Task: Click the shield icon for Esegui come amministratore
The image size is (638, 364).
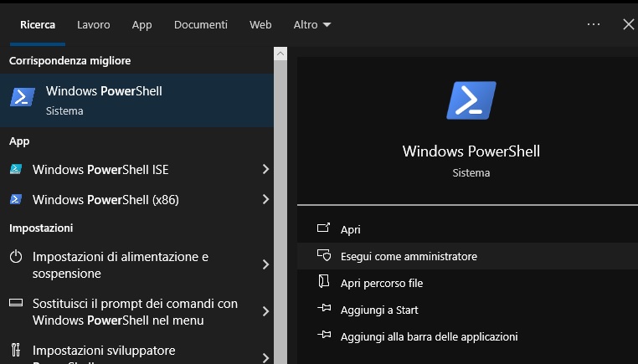Action: click(x=324, y=255)
